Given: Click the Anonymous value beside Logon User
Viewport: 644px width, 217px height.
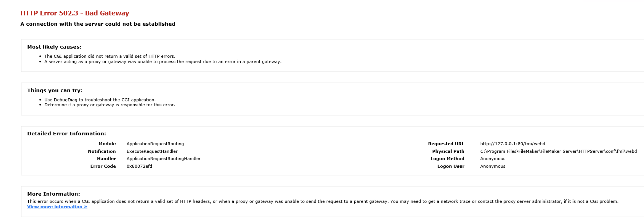Looking at the screenshot, I should pyautogui.click(x=492, y=166).
